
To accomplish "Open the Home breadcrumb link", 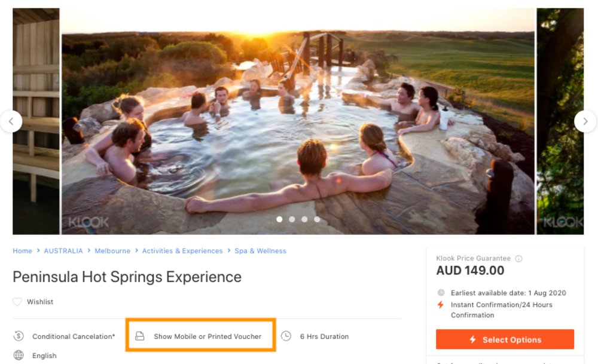I will point(22,251).
